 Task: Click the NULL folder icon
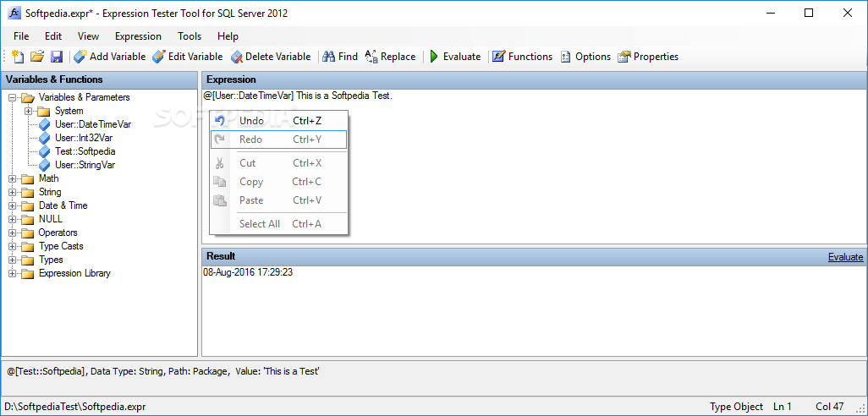click(28, 220)
